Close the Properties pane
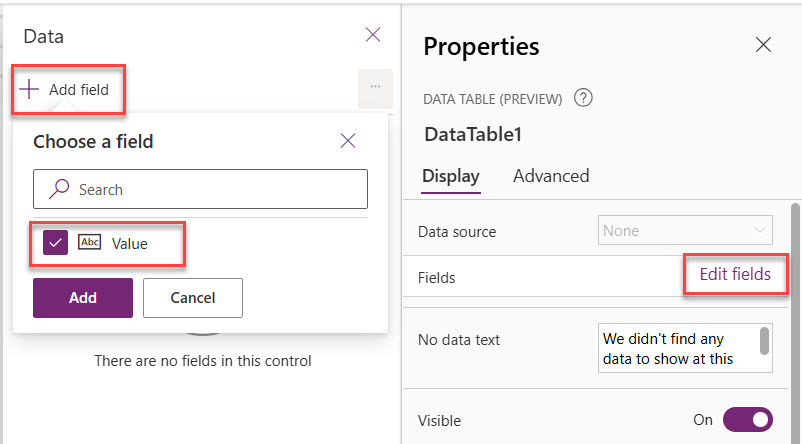 tap(763, 45)
